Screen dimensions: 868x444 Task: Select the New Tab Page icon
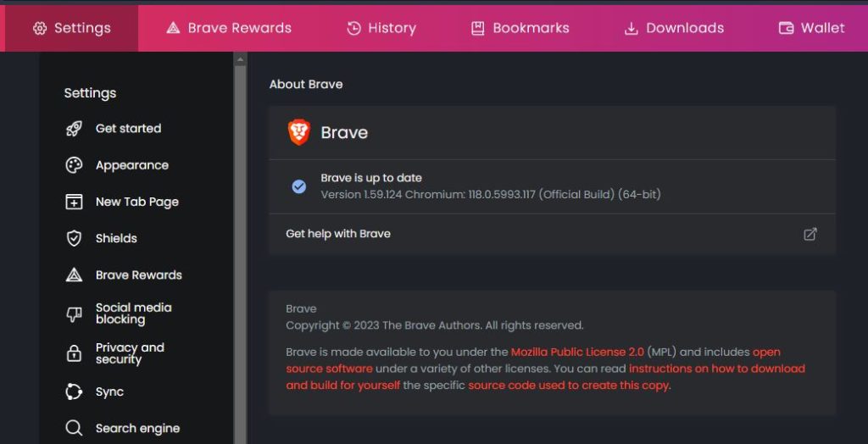75,202
